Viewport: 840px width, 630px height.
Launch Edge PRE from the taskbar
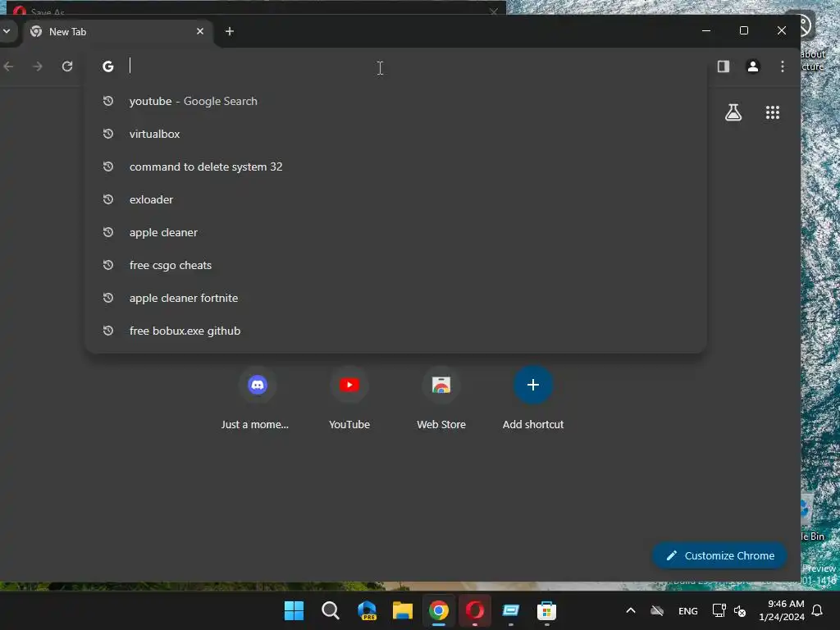[367, 610]
